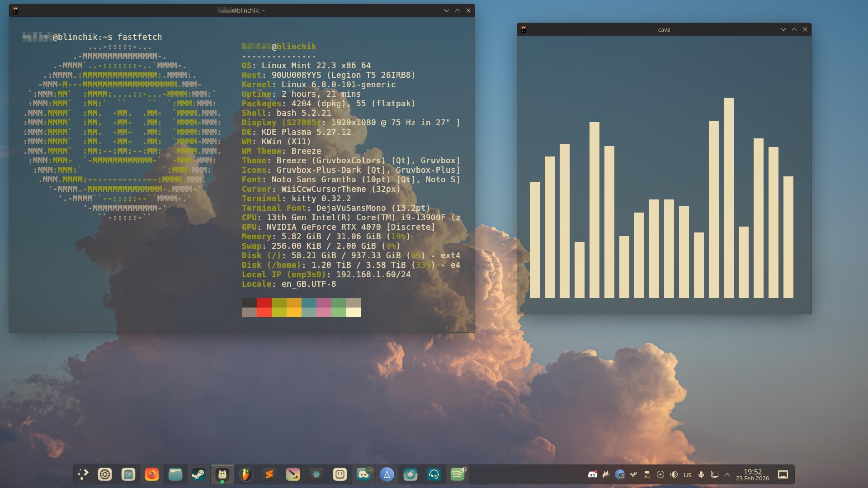Expand hidden system tray icons arrow
Screen dimensions: 868x488
pos(727,474)
